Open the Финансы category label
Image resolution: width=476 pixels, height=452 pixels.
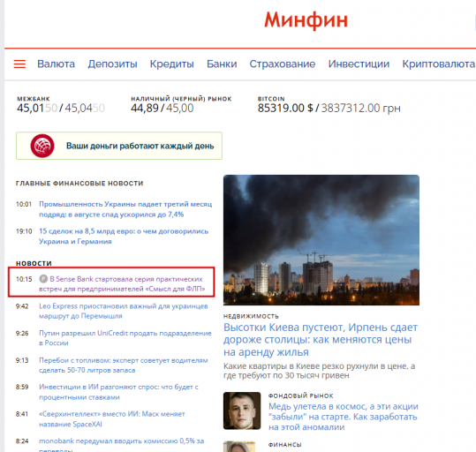click(x=284, y=445)
